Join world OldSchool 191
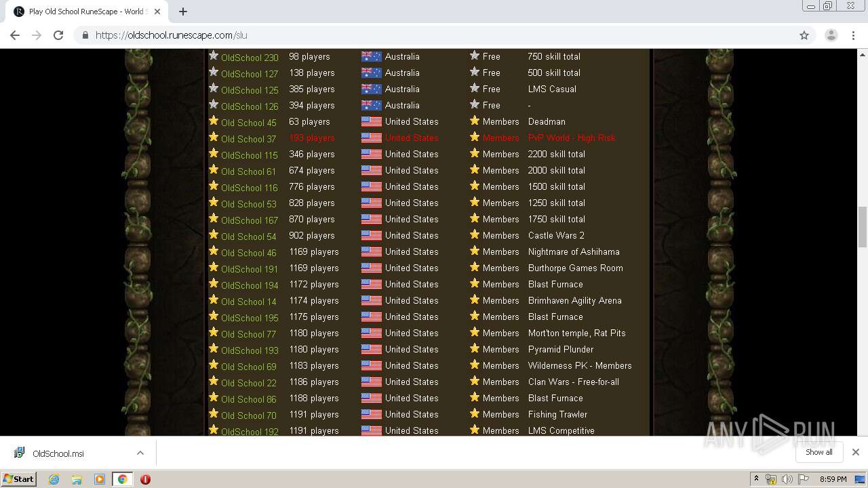Viewport: 868px width, 488px height. pyautogui.click(x=250, y=269)
